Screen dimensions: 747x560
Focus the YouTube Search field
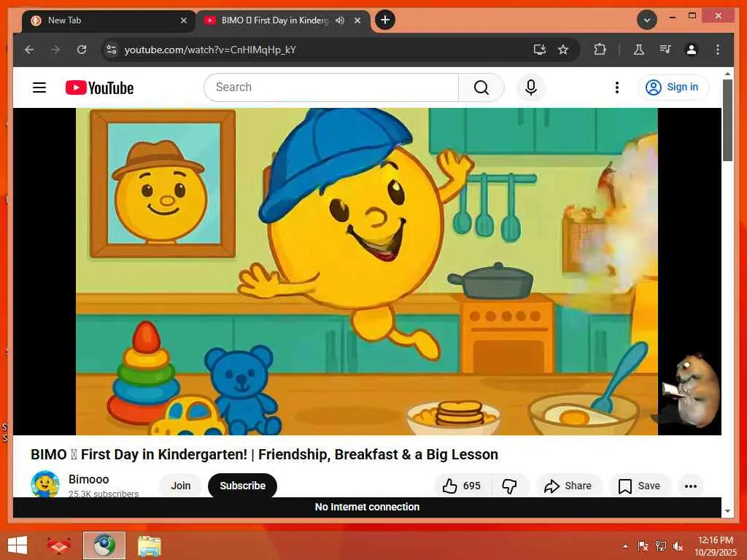[x=332, y=87]
